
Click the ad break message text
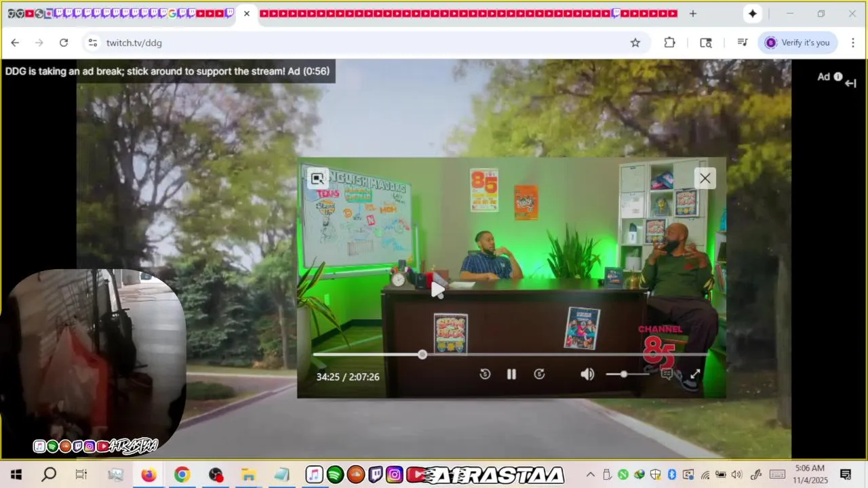(167, 71)
